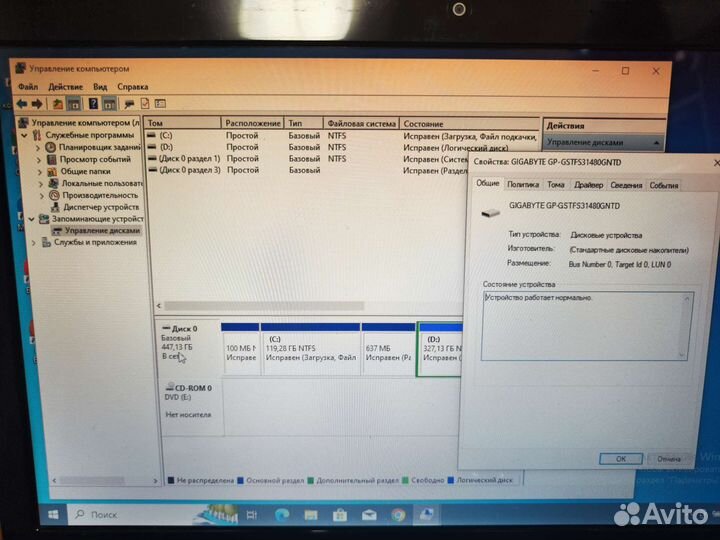Click the Back arrow in the toolbar
The height and width of the screenshot is (540, 720).
tap(22, 104)
